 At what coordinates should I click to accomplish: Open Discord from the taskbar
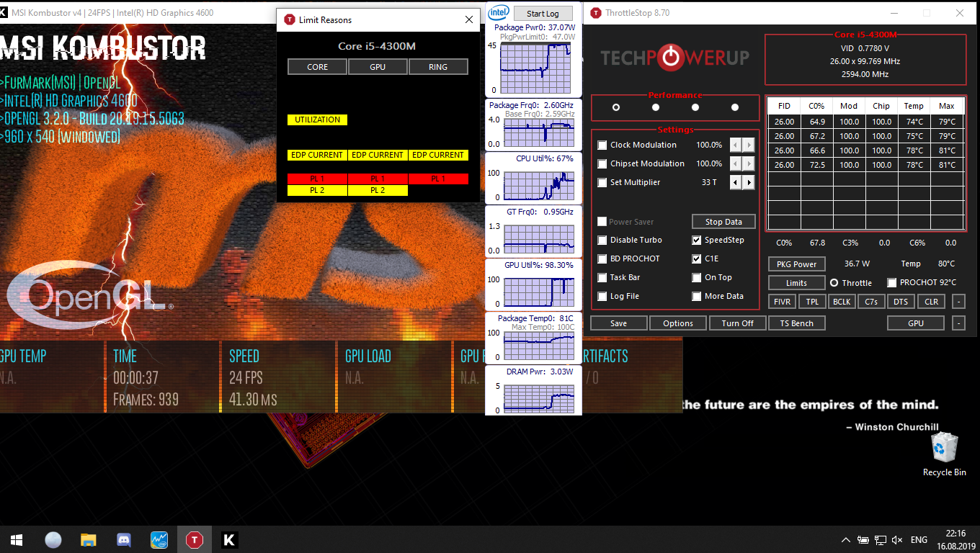click(x=123, y=539)
